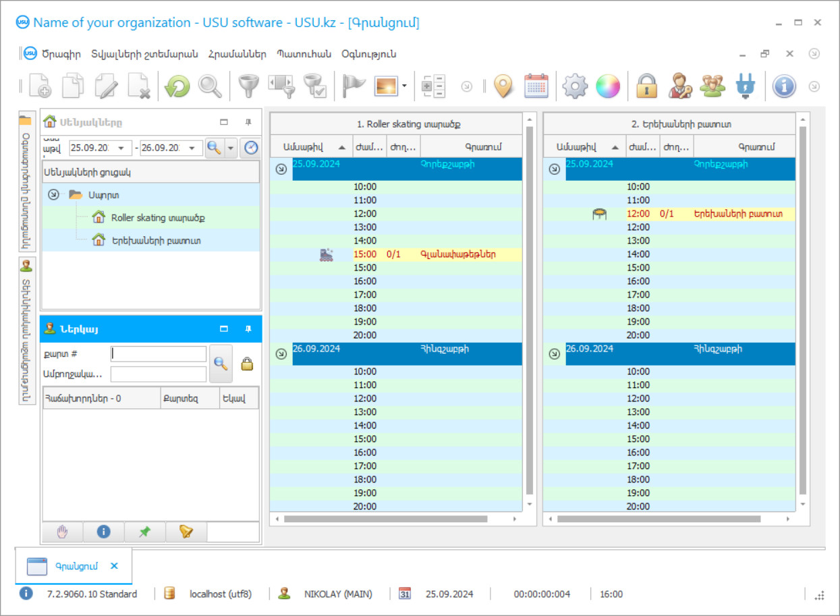Click the flag toolbar icon
This screenshot has width=840, height=616.
point(354,86)
